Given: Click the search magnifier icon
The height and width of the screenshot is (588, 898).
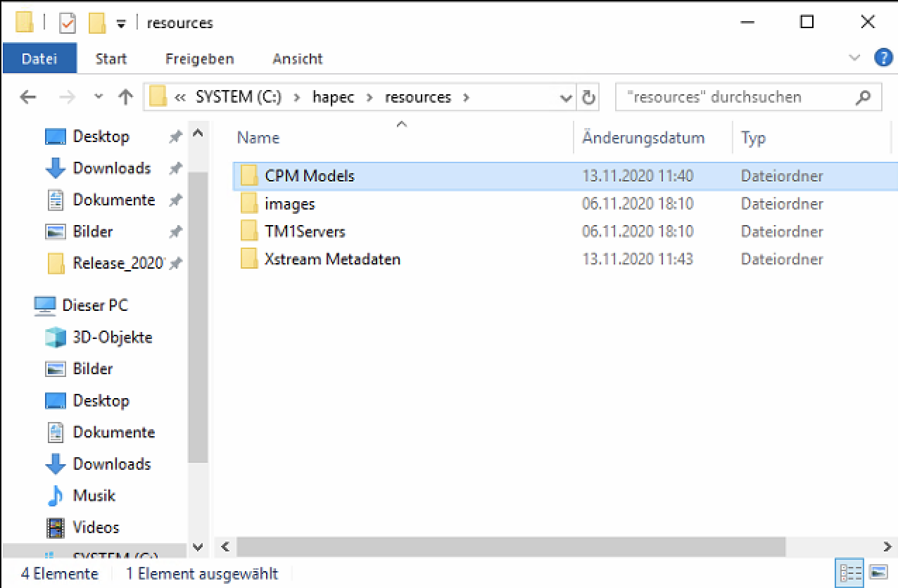Looking at the screenshot, I should coord(863,97).
